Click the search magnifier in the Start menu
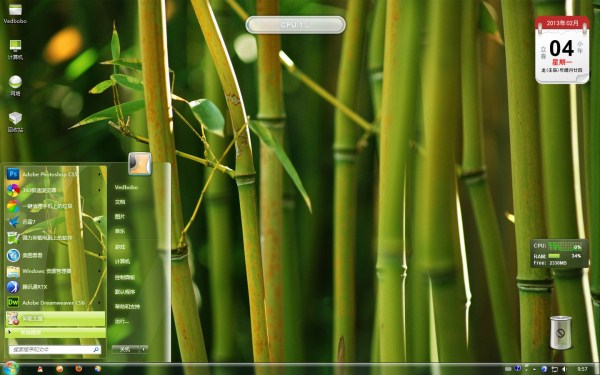The image size is (600, 375). (96, 349)
